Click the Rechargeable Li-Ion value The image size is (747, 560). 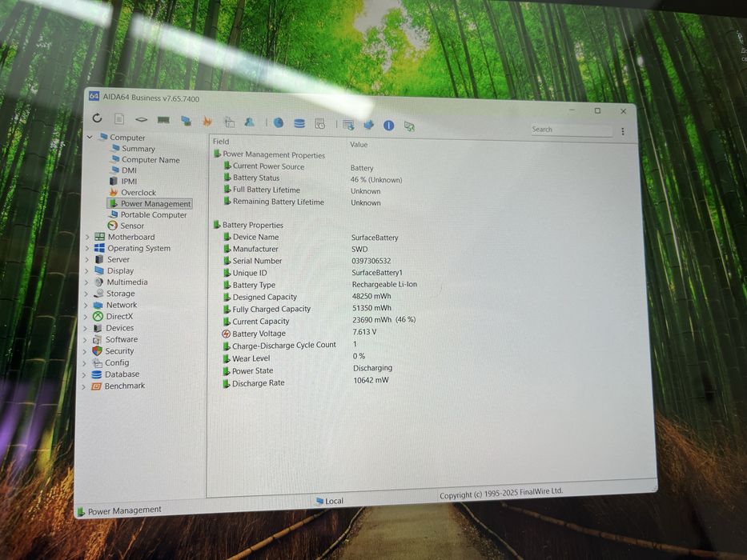(384, 284)
